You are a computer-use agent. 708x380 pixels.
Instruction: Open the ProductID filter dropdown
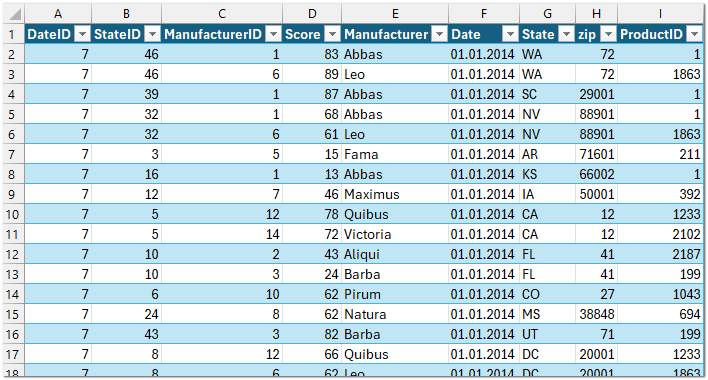pos(694,34)
